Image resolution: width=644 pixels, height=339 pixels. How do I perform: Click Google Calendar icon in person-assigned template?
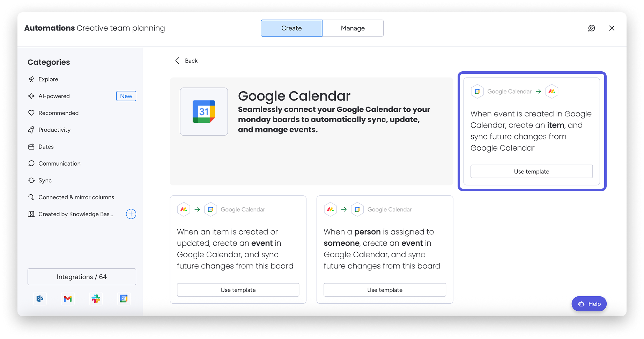(x=357, y=209)
